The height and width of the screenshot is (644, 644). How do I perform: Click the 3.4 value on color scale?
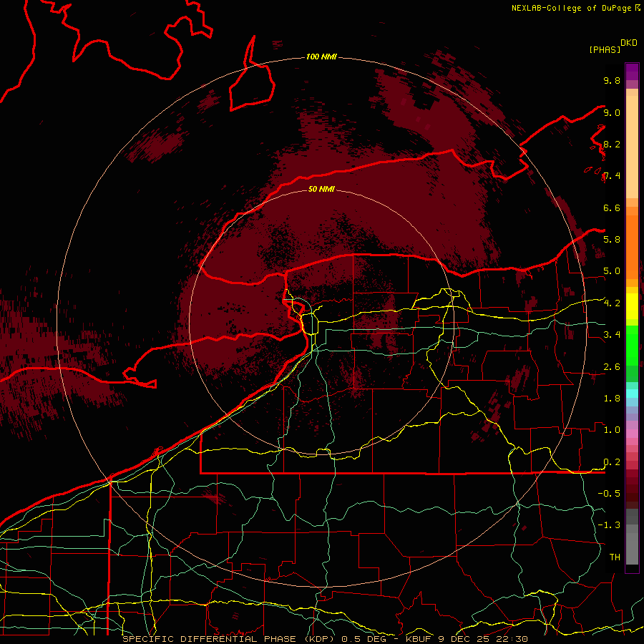[x=612, y=334]
